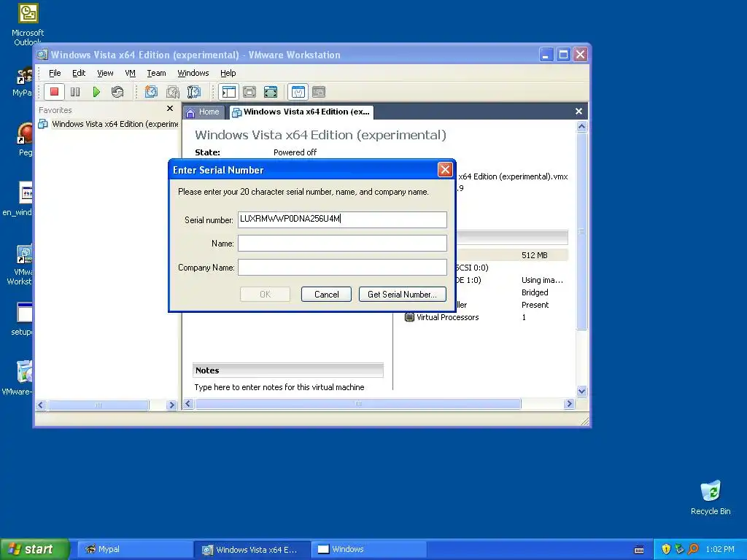Viewport: 747px width, 560px height.
Task: Open the Snapshot Manager icon
Action: (194, 92)
